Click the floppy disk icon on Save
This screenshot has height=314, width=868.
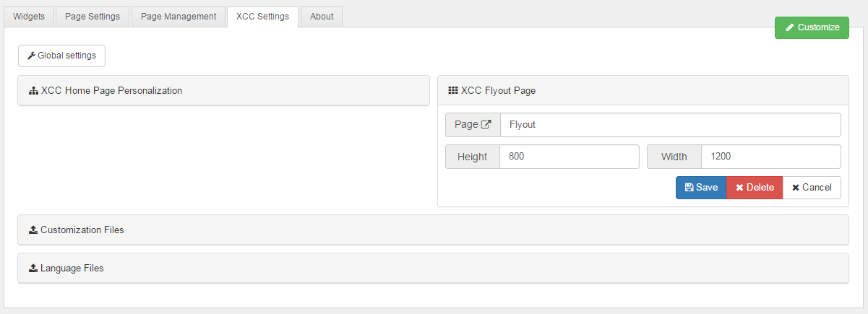(689, 188)
